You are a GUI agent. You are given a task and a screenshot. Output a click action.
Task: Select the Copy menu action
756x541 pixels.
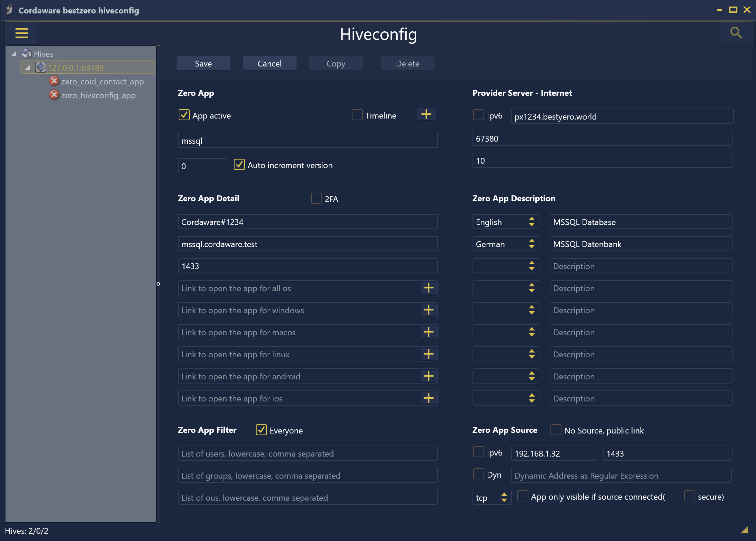pos(335,63)
